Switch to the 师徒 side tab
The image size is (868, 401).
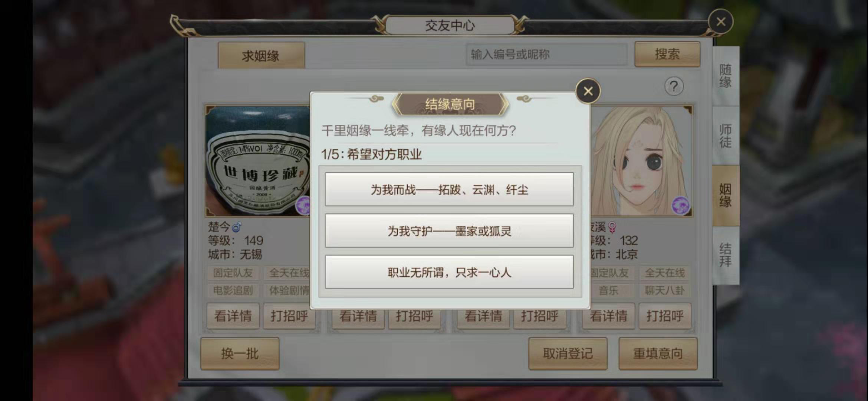coord(726,136)
